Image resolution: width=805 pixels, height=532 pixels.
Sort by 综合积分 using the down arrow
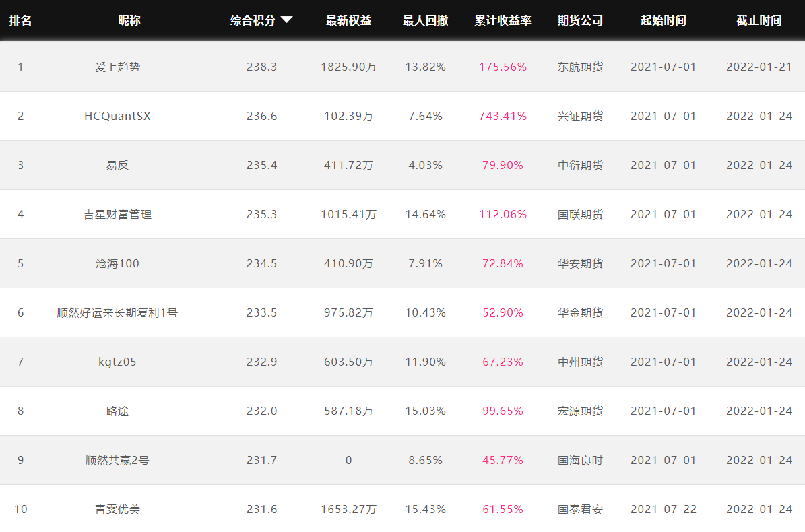click(x=286, y=20)
